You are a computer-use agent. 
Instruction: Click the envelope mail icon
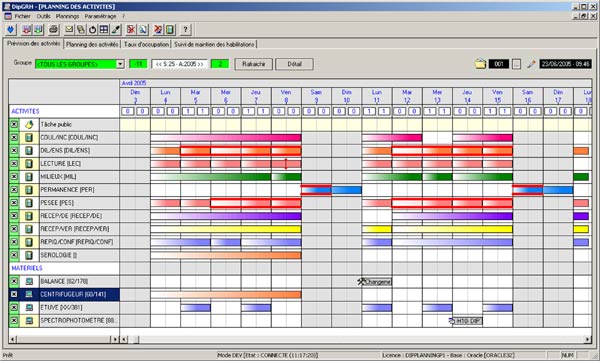click(x=69, y=29)
